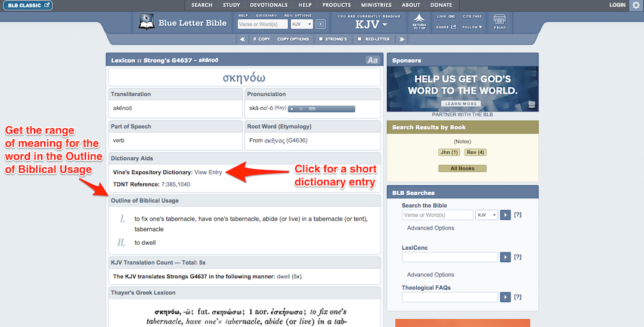Screen dimensions: 644x327
Task: Play the pronunciation audio
Action: (292, 109)
